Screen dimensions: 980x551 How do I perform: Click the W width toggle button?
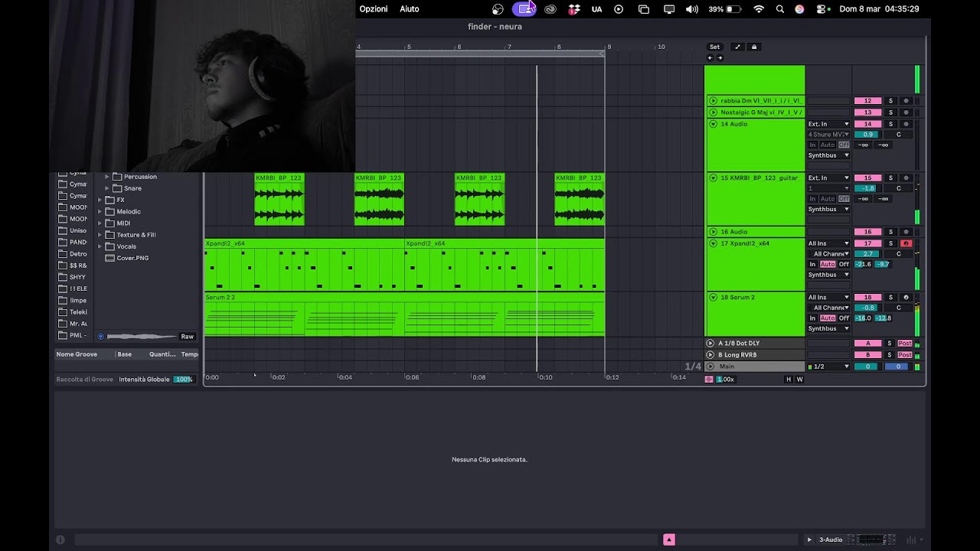pyautogui.click(x=800, y=380)
